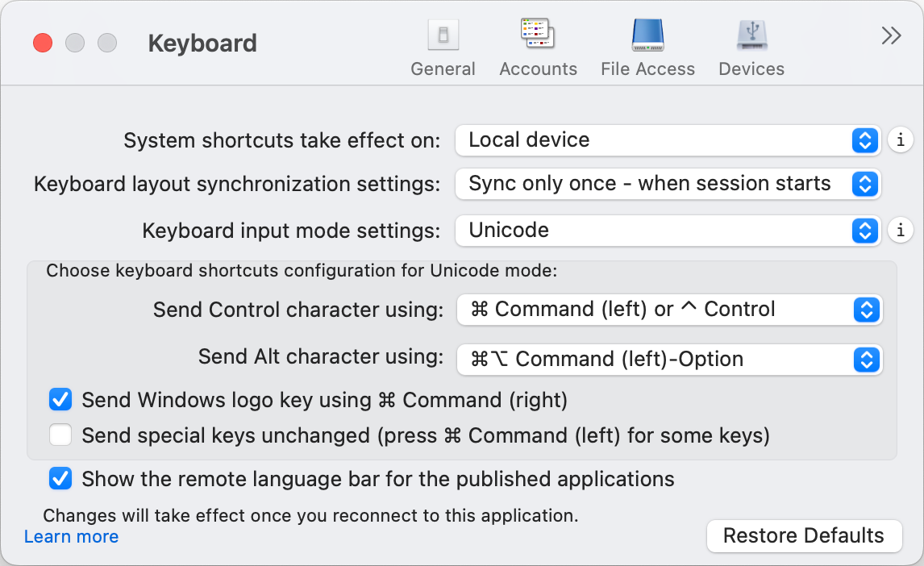Open Keyboard input mode Unicode dropdown
The image size is (924, 566).
[x=668, y=231]
